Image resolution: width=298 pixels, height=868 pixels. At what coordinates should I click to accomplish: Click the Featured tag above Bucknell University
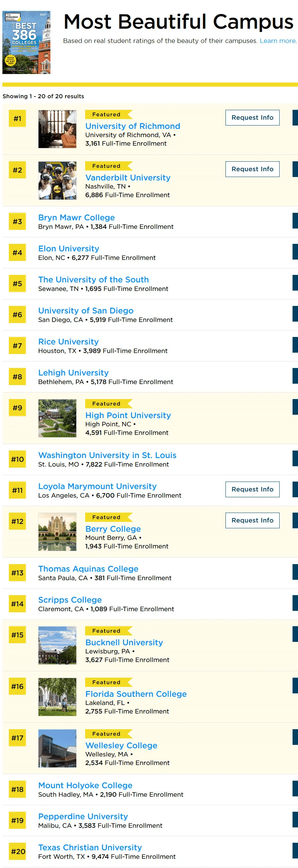(x=109, y=631)
